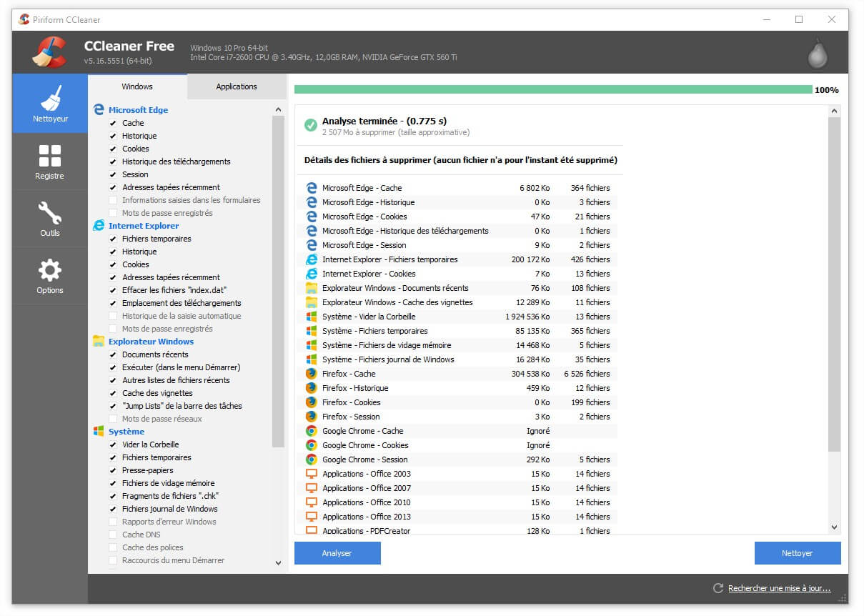The image size is (864, 616).
Task: Click the Microsoft Edge icon in results list
Action: pyautogui.click(x=311, y=188)
